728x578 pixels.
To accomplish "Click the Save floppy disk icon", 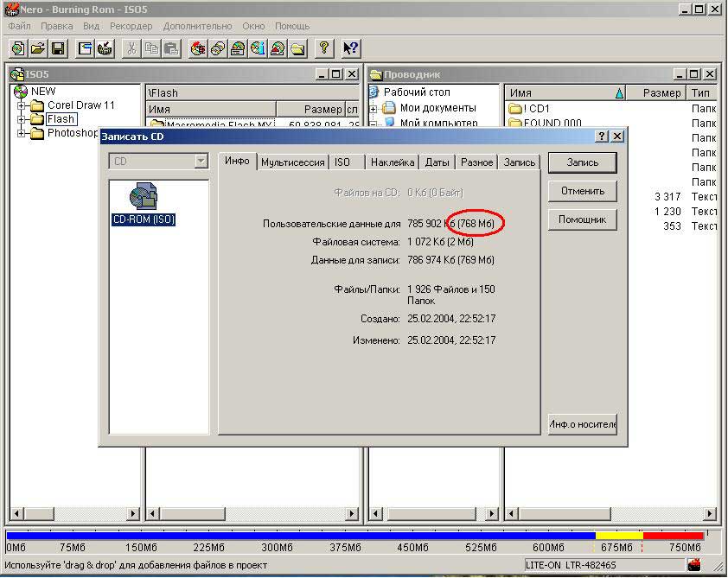I will tap(58, 48).
